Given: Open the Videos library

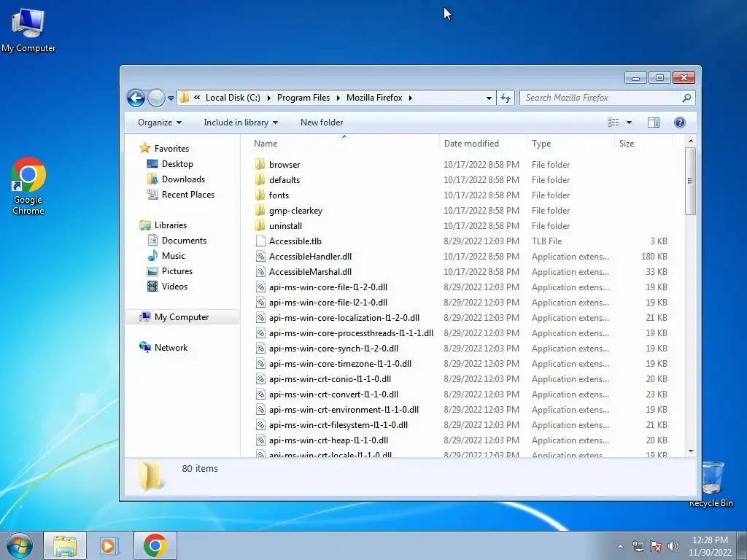Looking at the screenshot, I should 174,286.
